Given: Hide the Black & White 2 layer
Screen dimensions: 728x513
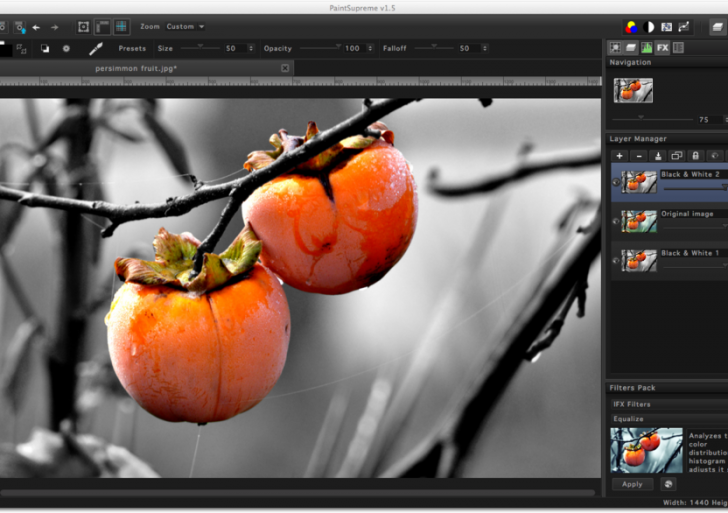Looking at the screenshot, I should (x=615, y=182).
